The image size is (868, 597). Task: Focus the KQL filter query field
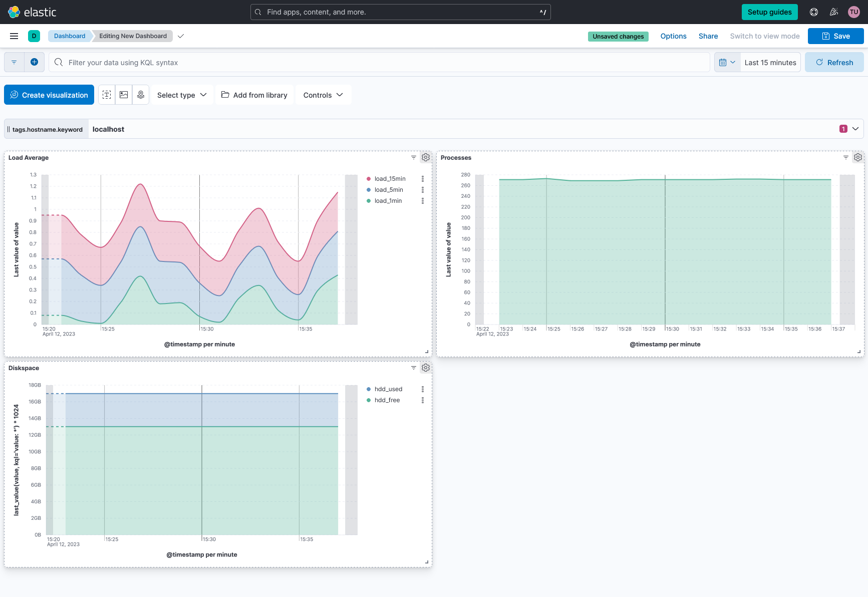(x=379, y=62)
